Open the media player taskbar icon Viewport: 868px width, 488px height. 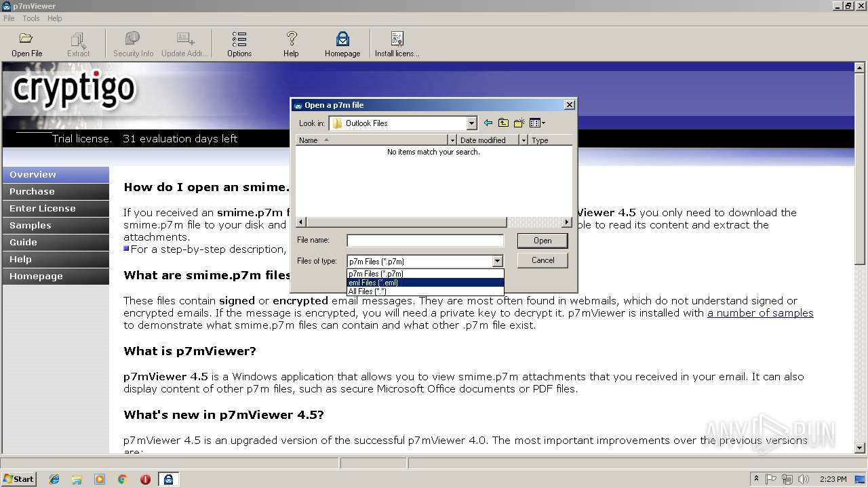[100, 479]
